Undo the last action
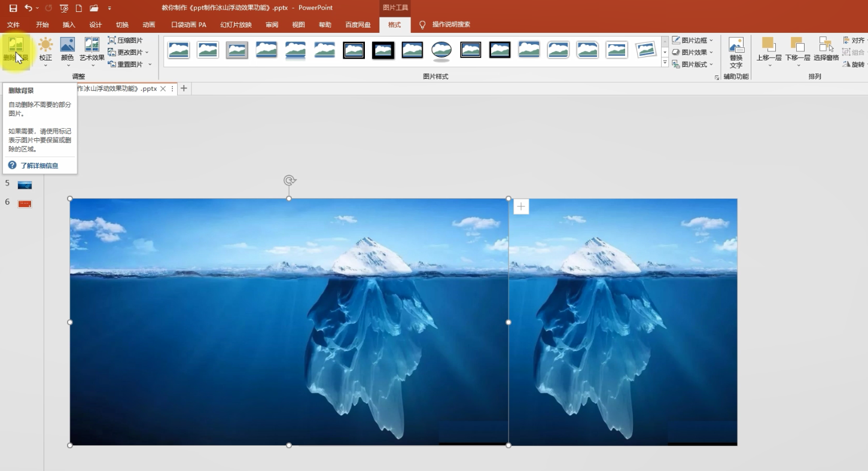The height and width of the screenshot is (471, 868). 28,8
